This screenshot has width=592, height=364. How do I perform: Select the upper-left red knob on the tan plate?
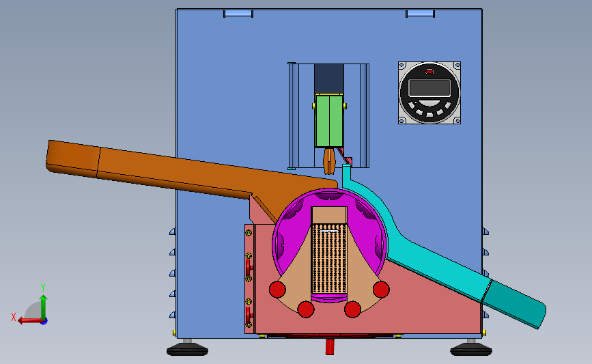pyautogui.click(x=277, y=290)
